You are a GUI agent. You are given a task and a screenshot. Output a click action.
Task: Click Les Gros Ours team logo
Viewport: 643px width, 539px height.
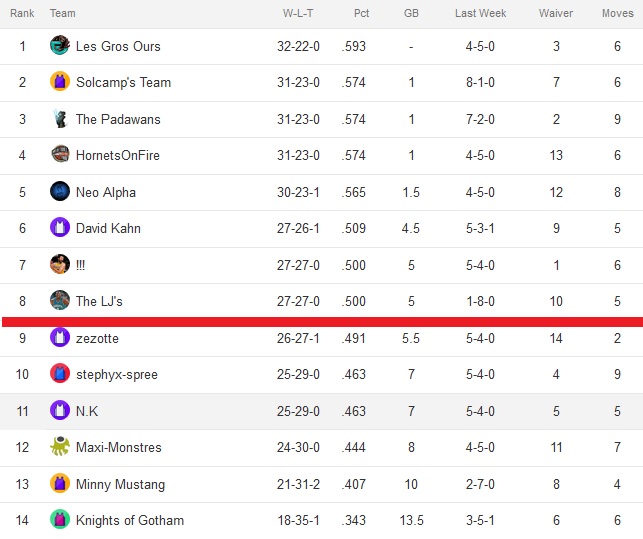(x=60, y=46)
